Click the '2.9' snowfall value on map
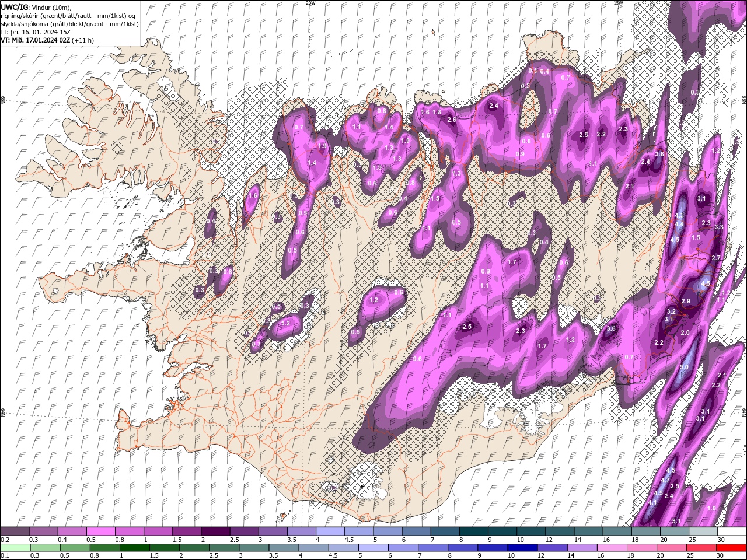747x560 pixels. coord(686,301)
